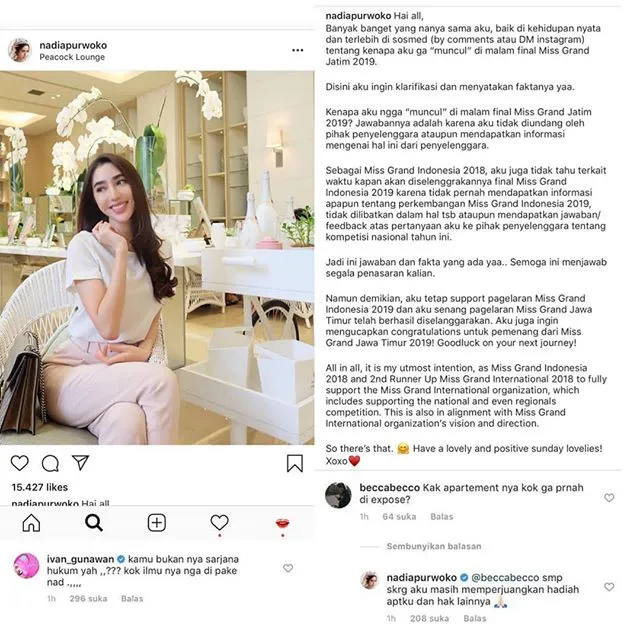Collapse replies via Sembunyikan balasan
The image size is (640, 640).
click(x=434, y=546)
